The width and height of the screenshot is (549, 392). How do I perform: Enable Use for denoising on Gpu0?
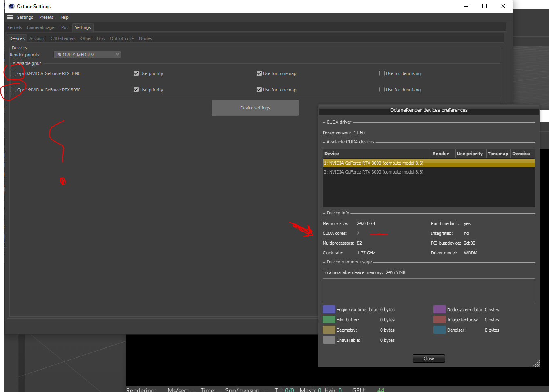[x=382, y=73]
